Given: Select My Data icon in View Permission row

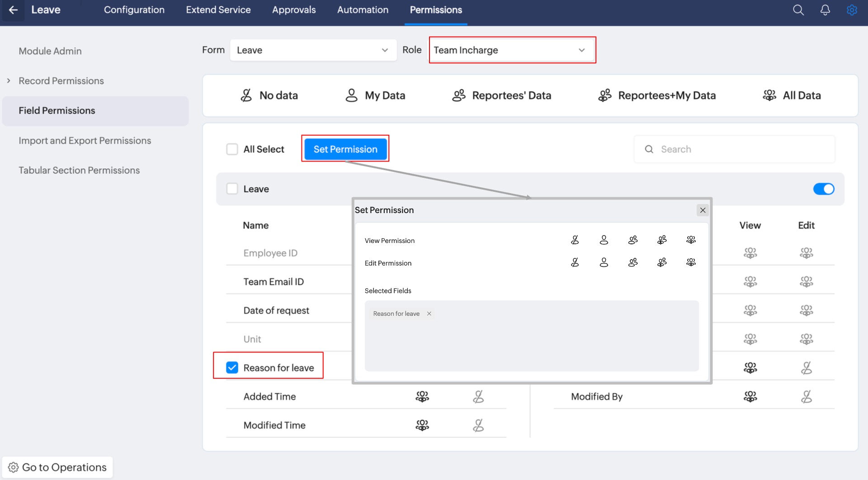Looking at the screenshot, I should tap(604, 240).
